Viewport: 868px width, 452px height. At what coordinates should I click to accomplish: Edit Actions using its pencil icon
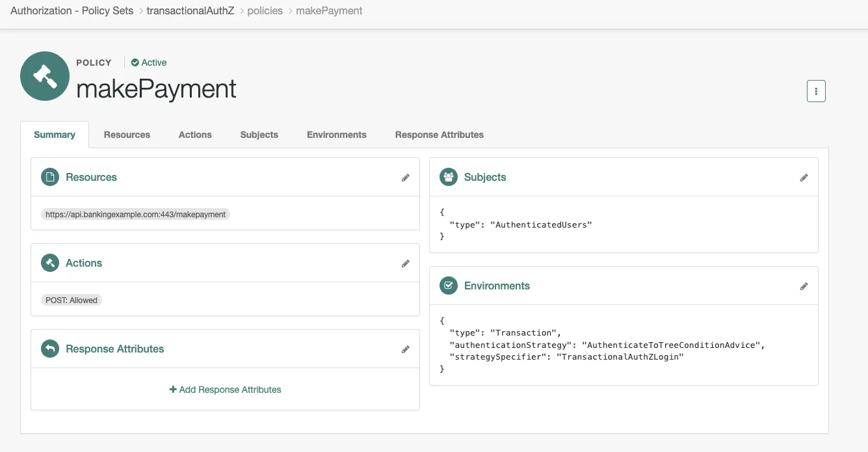pos(406,263)
